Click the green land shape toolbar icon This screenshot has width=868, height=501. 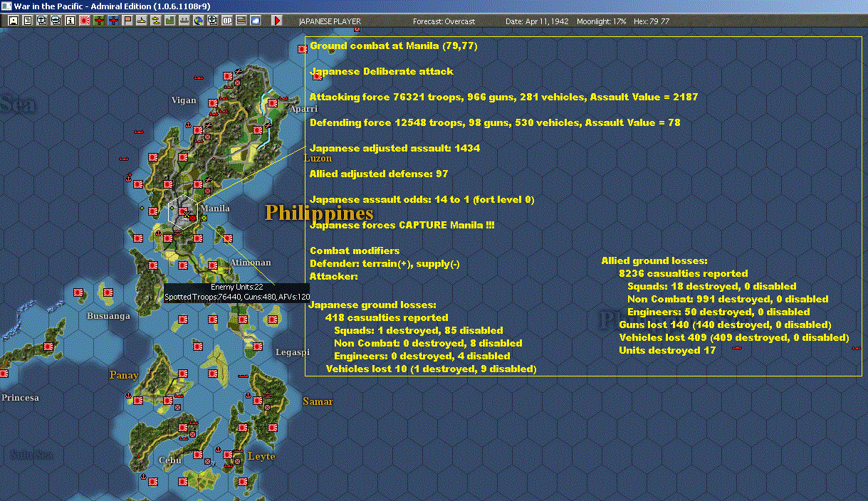coord(169,21)
